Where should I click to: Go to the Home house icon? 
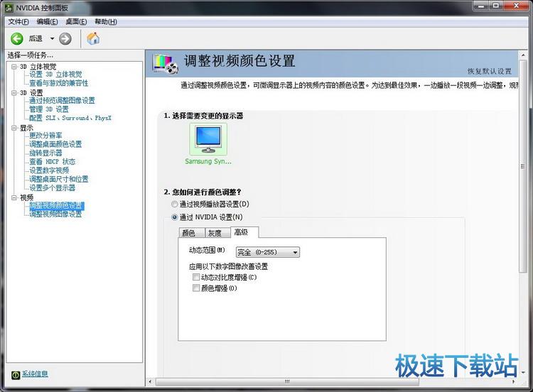(93, 38)
